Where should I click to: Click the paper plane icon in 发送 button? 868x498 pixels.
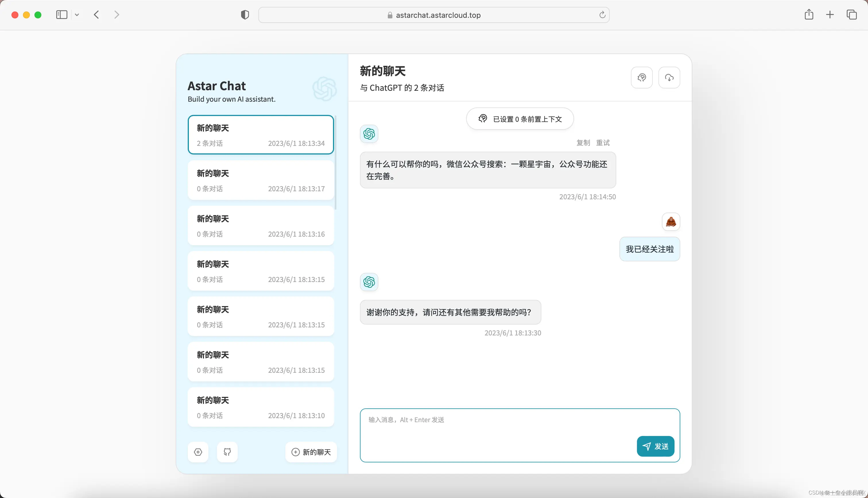(x=647, y=446)
